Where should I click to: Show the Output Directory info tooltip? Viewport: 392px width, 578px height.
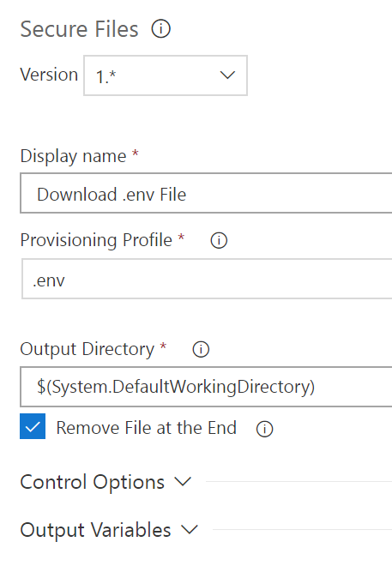point(201,349)
